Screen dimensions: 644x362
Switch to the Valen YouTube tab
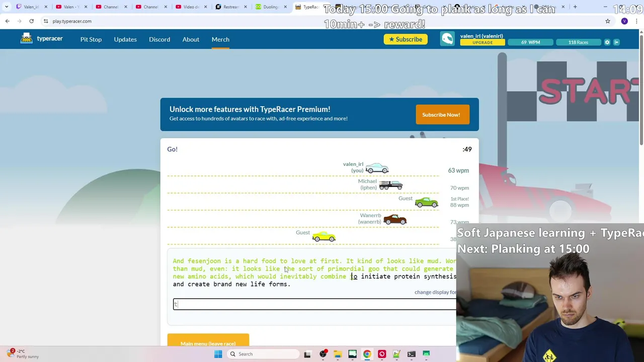70,7
